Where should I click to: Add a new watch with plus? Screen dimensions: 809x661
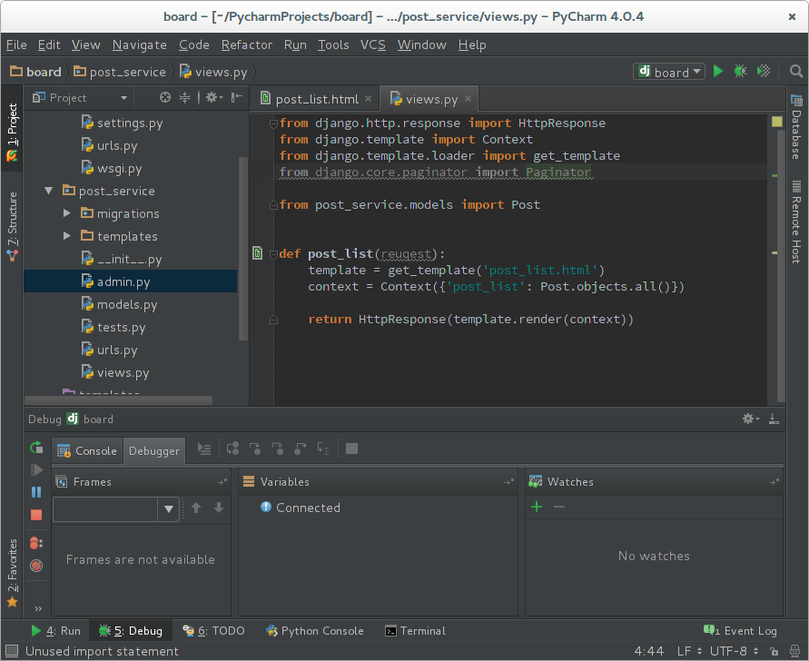pos(537,507)
